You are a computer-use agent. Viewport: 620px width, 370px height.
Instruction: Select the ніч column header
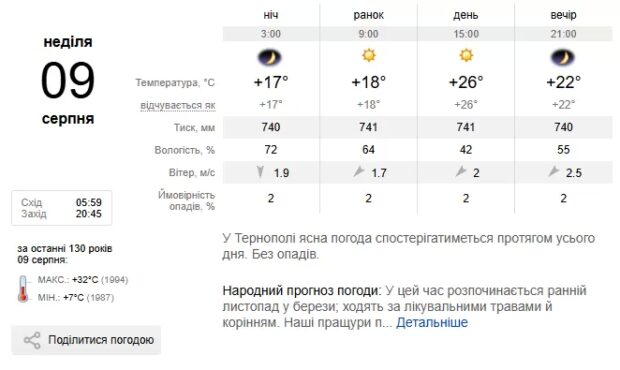pos(271,15)
